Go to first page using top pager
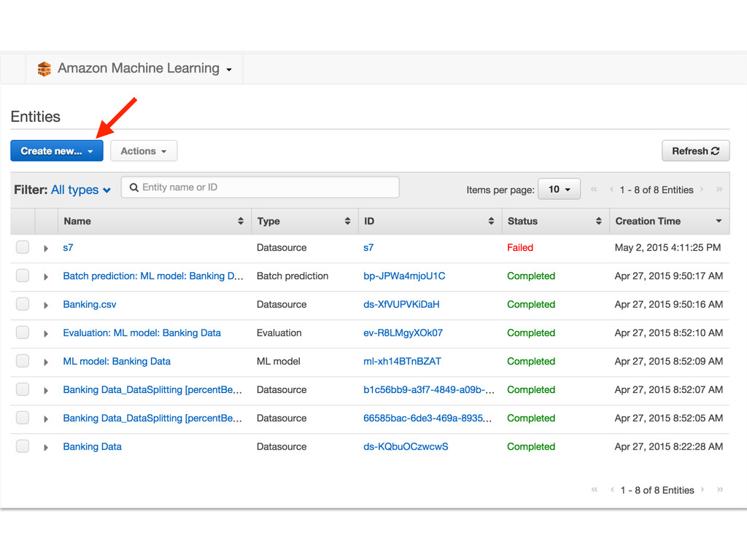Screen dimensions: 747x560 click(594, 190)
